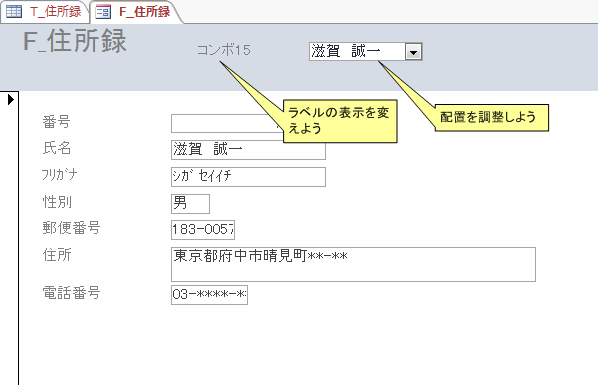Click the F_住所録 form header title
The image size is (599, 386).
(75, 41)
